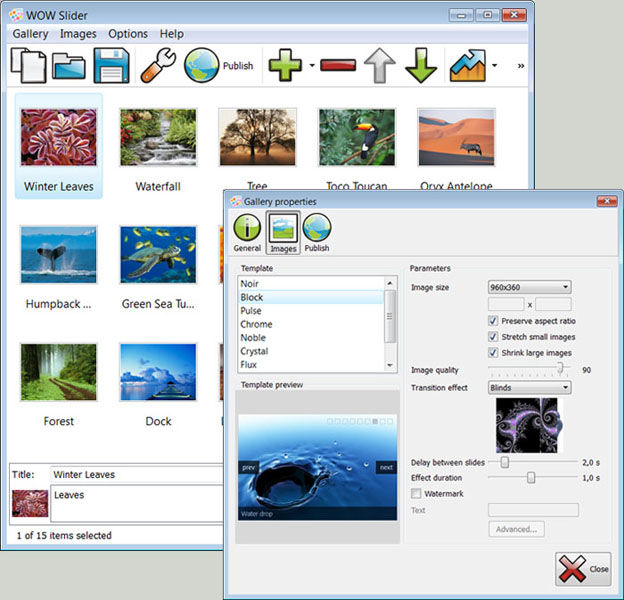Click the Title field containing Winter Leaves

tap(137, 474)
